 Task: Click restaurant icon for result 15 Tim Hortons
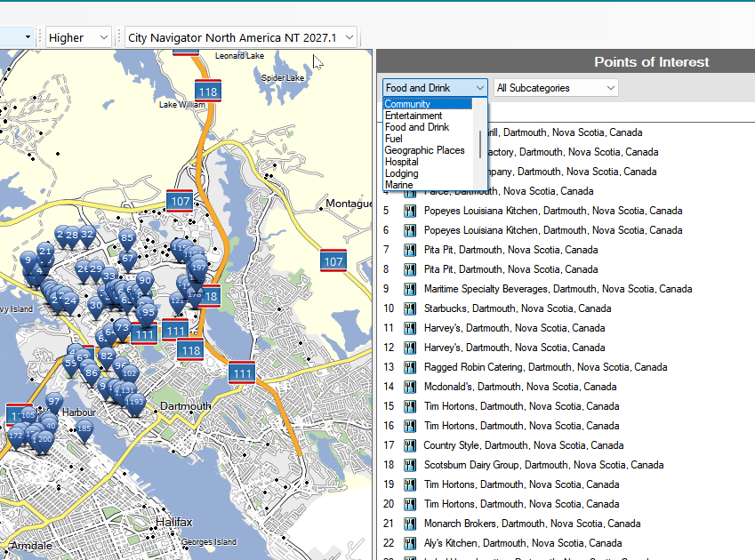click(x=410, y=406)
